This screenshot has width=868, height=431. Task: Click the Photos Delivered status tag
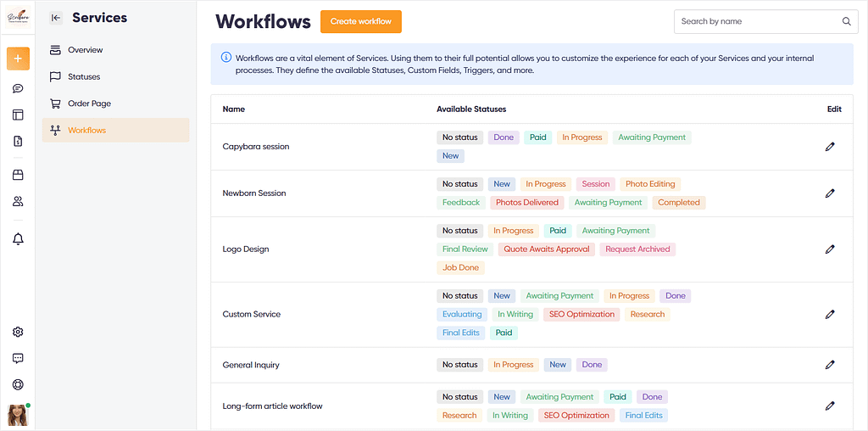pyautogui.click(x=527, y=203)
